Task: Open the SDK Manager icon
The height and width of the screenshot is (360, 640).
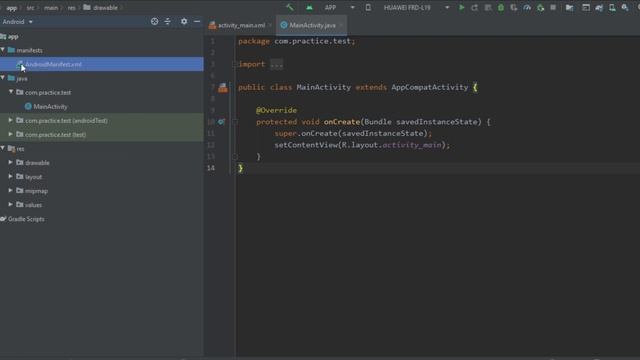Action: point(625,7)
